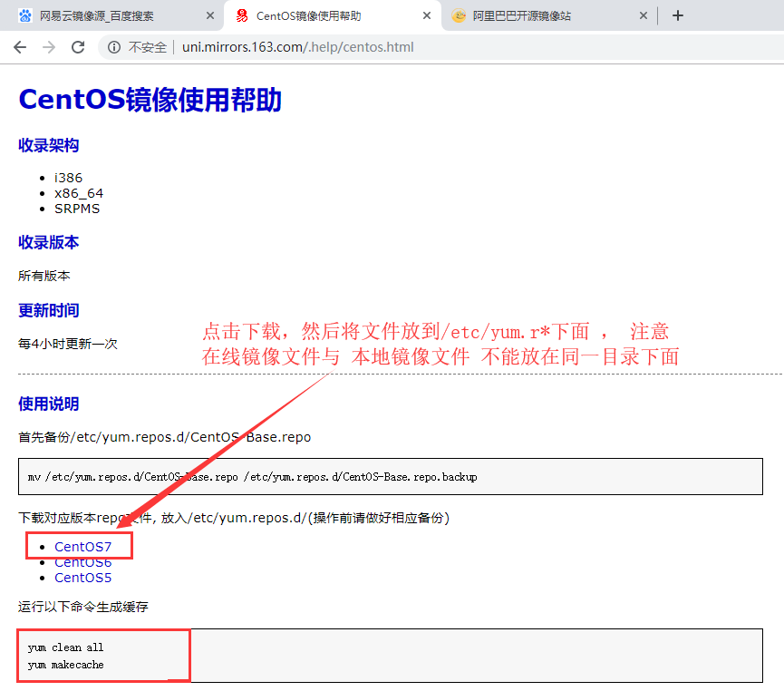This screenshot has width=784, height=691.
Task: Go back using the browser back arrow
Action: click(x=20, y=47)
